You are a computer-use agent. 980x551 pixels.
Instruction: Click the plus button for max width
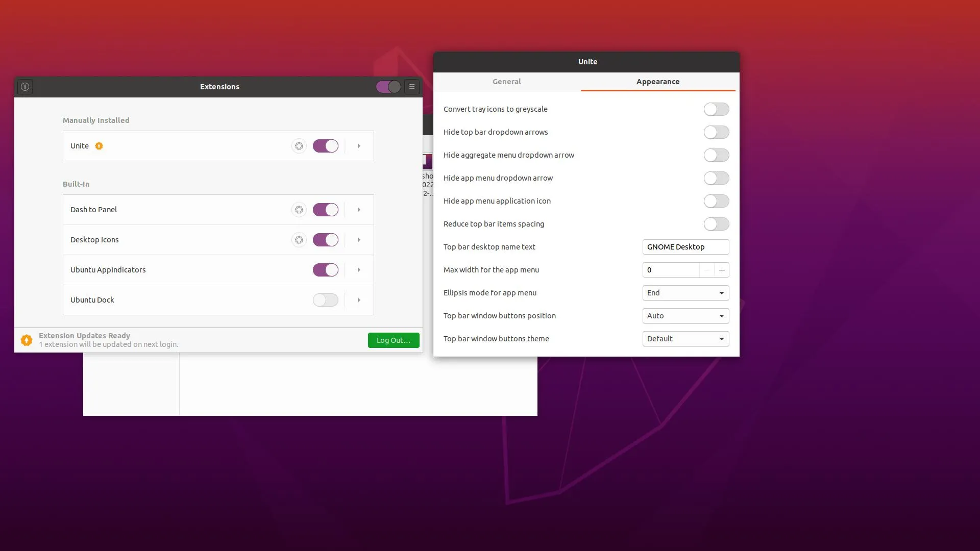tap(722, 270)
